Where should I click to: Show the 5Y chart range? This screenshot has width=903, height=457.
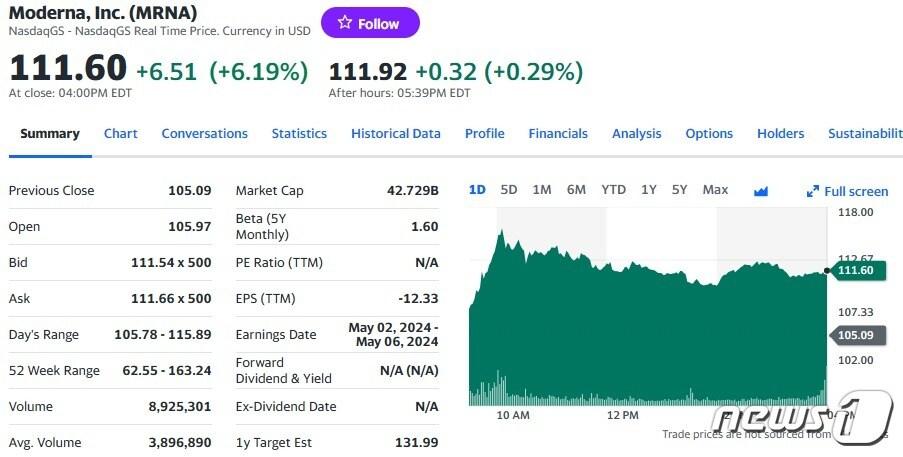[x=679, y=190]
